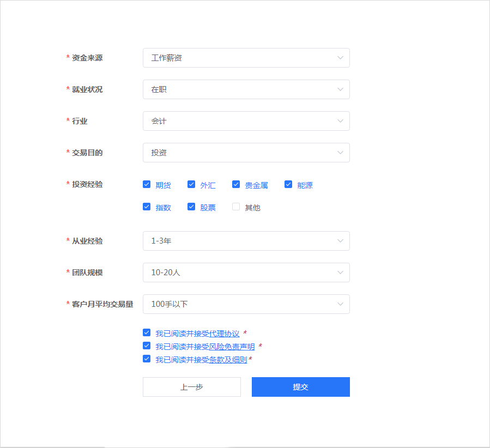Uncheck the 代理协议 agreement checkbox
The height and width of the screenshot is (448, 490).
click(147, 332)
